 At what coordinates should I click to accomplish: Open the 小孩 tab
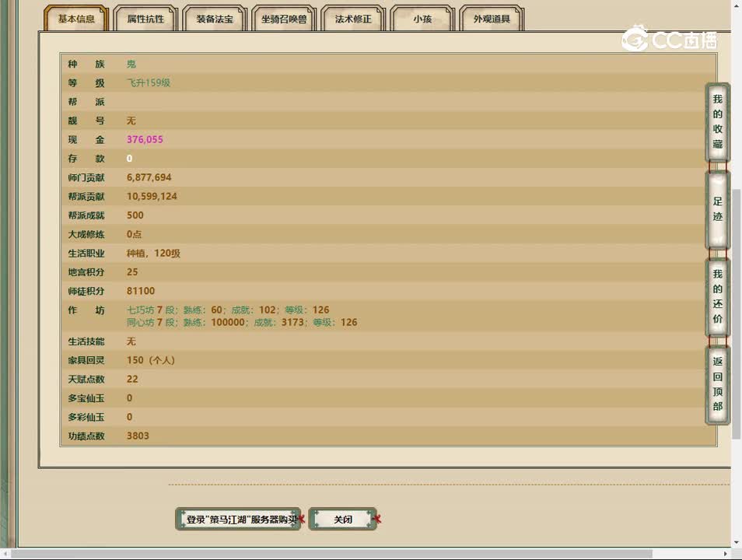pos(422,19)
